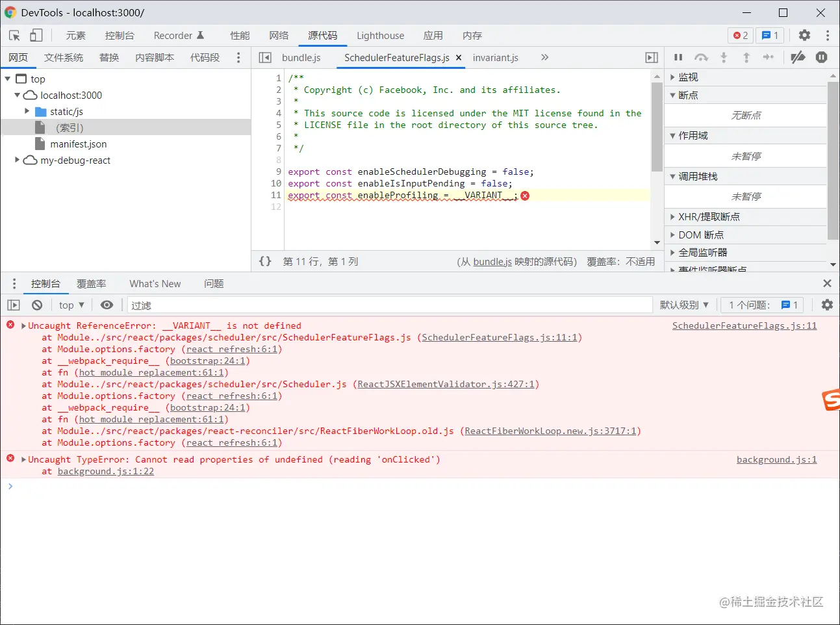Open the SchedulerFeatureFlags.js:11 source link
840x625 pixels.
pos(745,326)
